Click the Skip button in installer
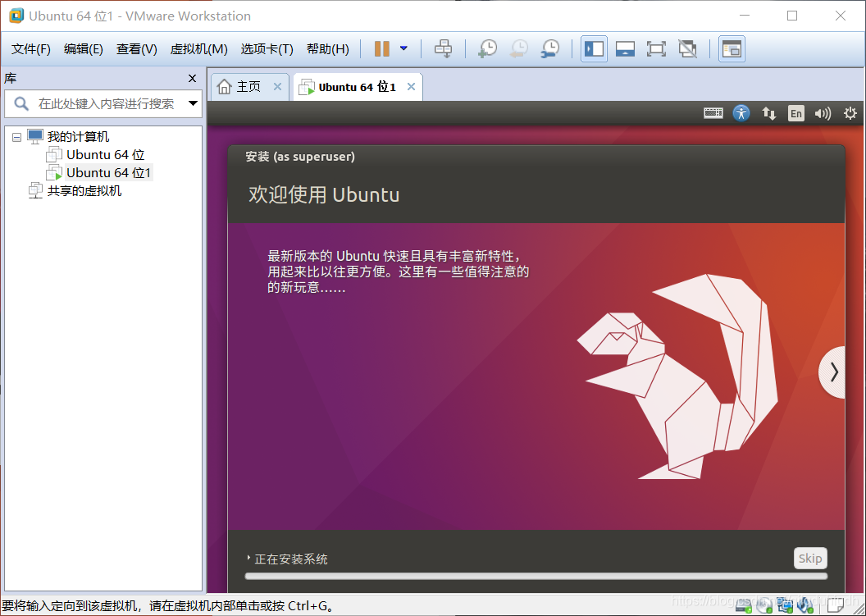The width and height of the screenshot is (866, 616). click(810, 558)
